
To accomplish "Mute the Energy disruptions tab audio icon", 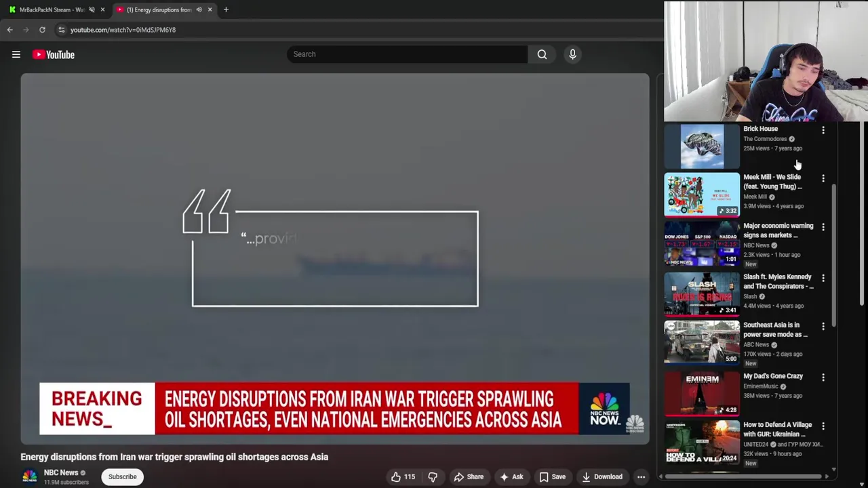I will [x=199, y=9].
